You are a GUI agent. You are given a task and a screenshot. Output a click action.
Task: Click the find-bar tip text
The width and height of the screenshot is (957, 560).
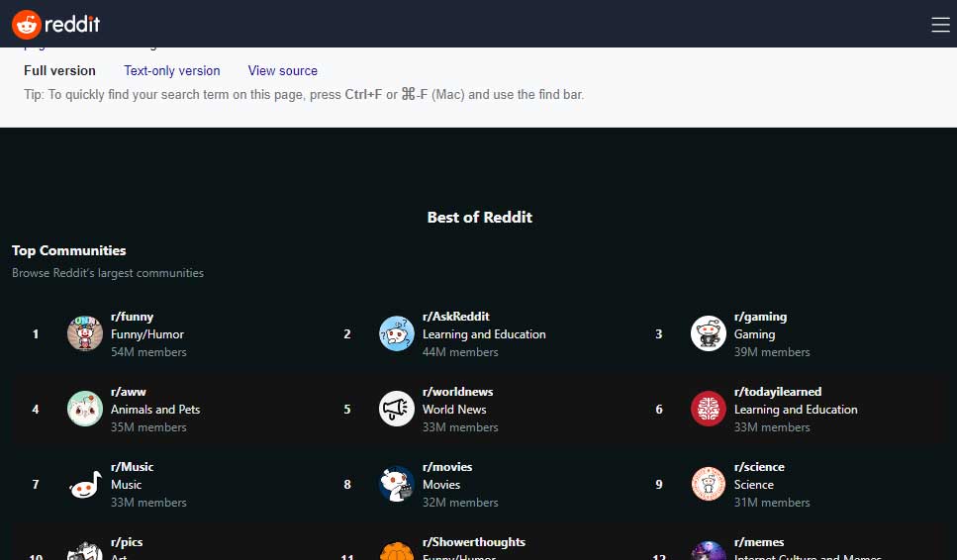pos(304,95)
